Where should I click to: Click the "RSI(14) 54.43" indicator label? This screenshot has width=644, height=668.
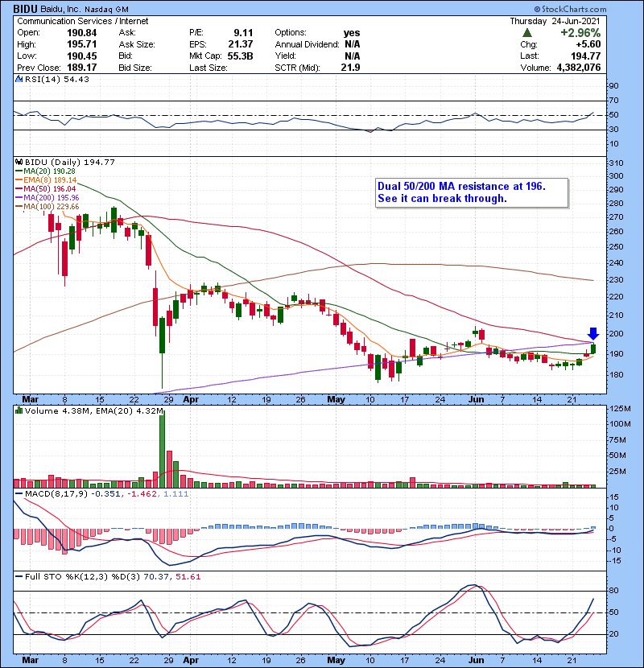[57, 79]
